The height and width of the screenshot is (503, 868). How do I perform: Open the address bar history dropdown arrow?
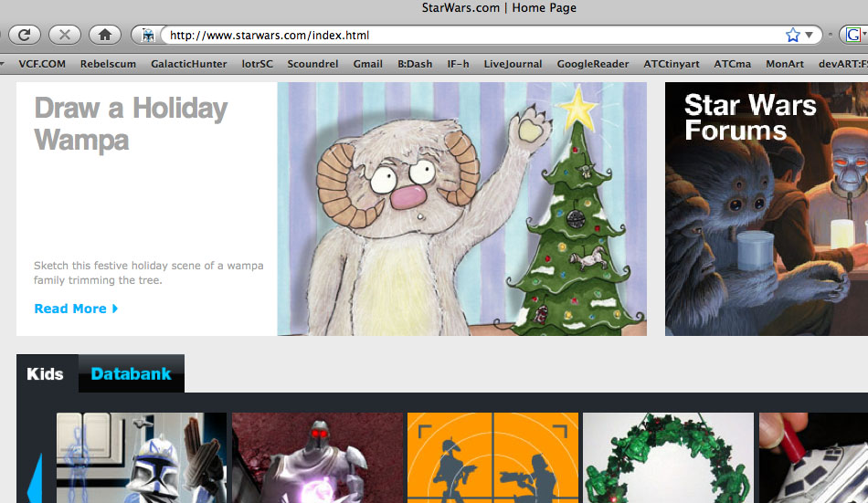point(809,35)
